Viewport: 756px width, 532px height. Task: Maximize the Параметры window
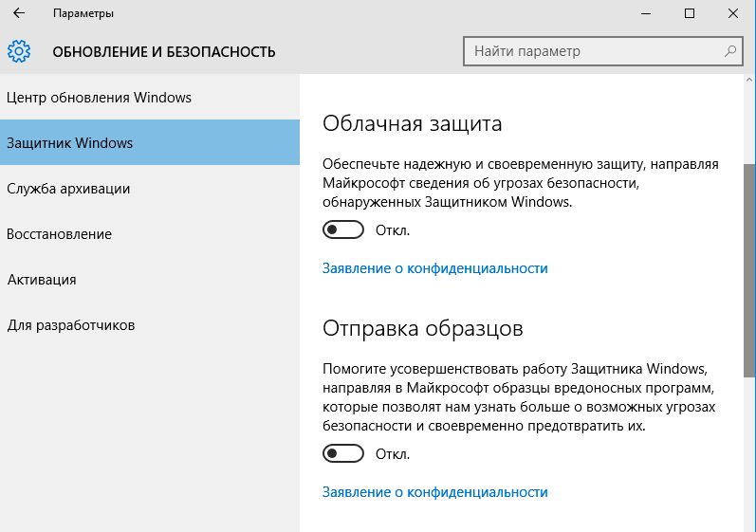(690, 13)
